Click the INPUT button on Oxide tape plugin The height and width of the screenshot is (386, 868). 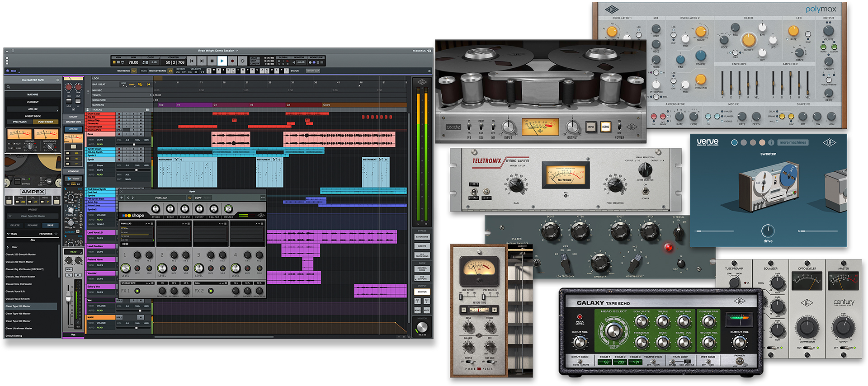click(591, 127)
